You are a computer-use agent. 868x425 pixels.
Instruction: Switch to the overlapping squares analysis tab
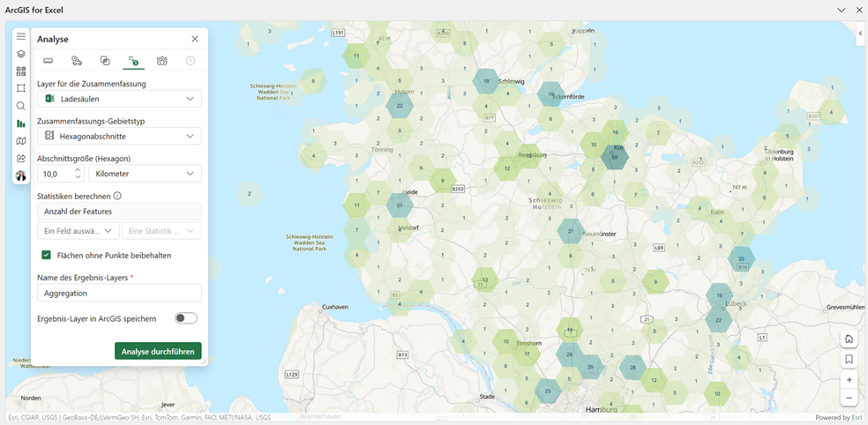tap(105, 60)
